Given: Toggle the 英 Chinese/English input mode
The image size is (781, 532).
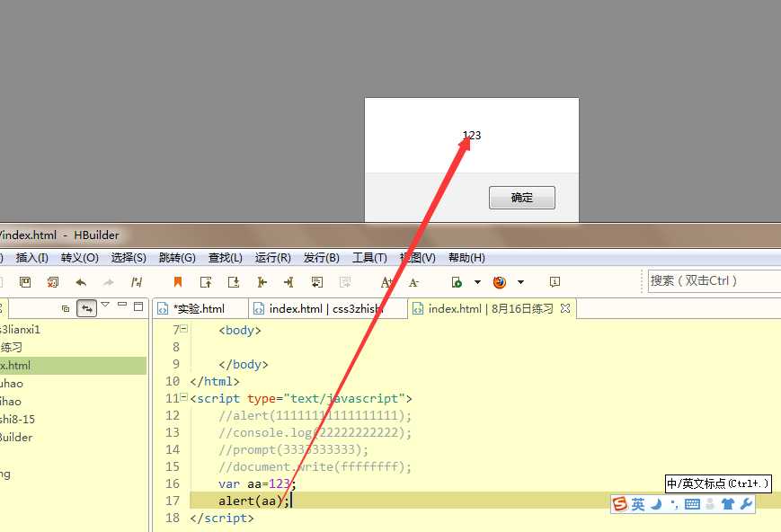Looking at the screenshot, I should [638, 504].
